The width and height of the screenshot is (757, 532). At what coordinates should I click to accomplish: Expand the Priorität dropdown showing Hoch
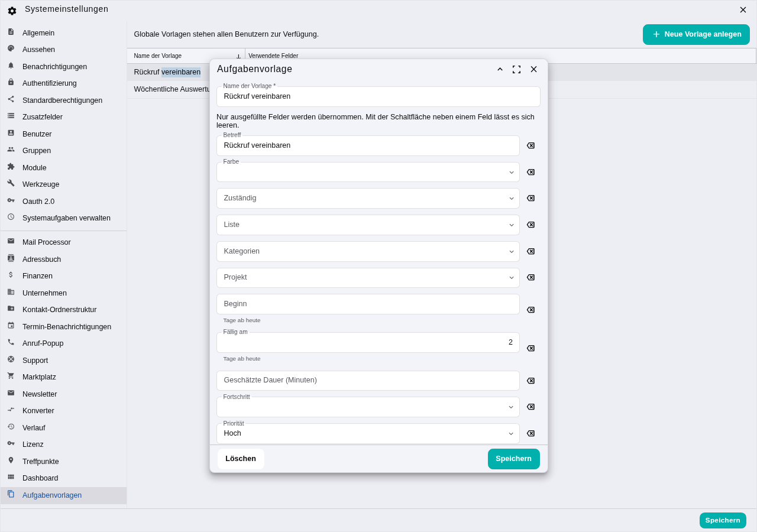point(368,433)
